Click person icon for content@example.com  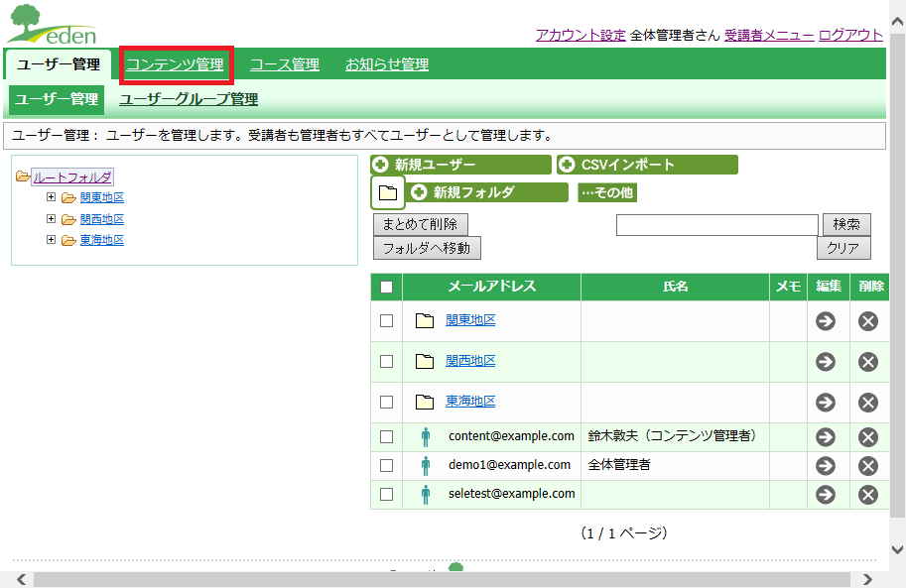[x=426, y=437]
